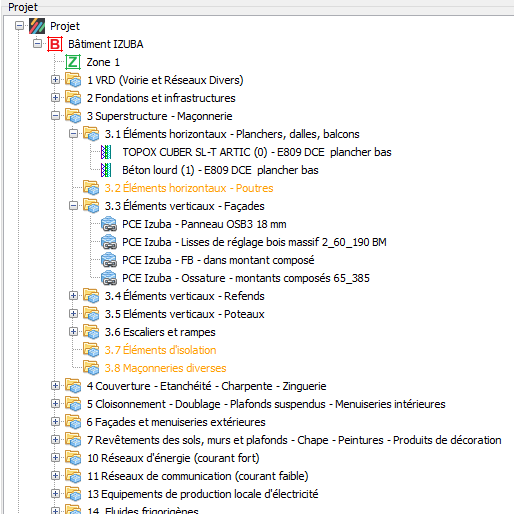Screen dimensions: 514x514
Task: Click the wall composition icon beside TOPOX CUBER SL-T ARTIC
Action: [x=106, y=152]
